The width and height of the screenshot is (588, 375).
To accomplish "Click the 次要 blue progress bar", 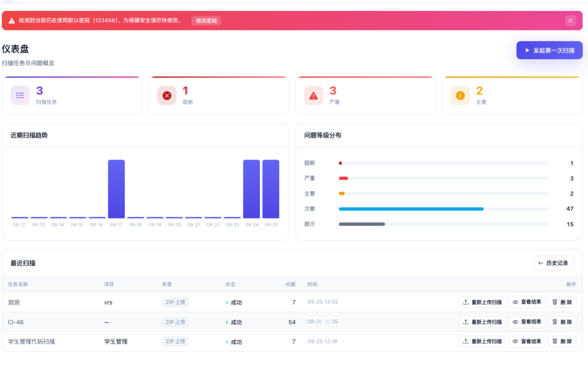I will point(411,209).
